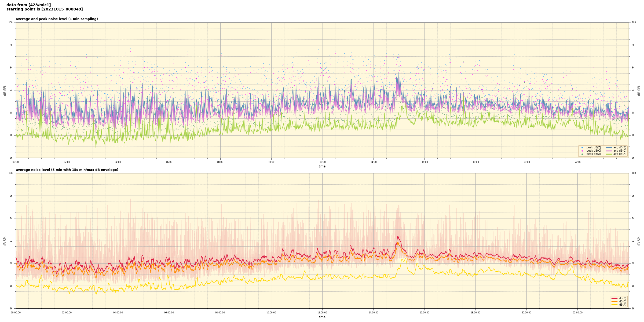This screenshot has height=322, width=644.
Task: Click the 16:00:00 tick on bottom chart
Action: [424, 313]
